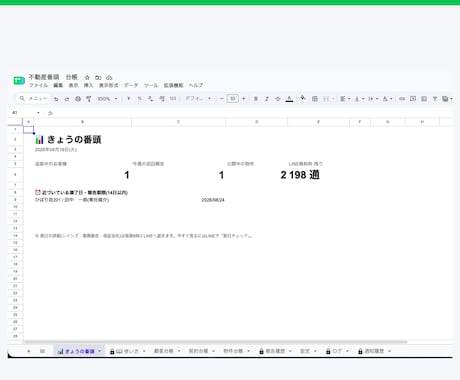Insert a chart using the chart icon
The image size is (460, 380).
424,99
